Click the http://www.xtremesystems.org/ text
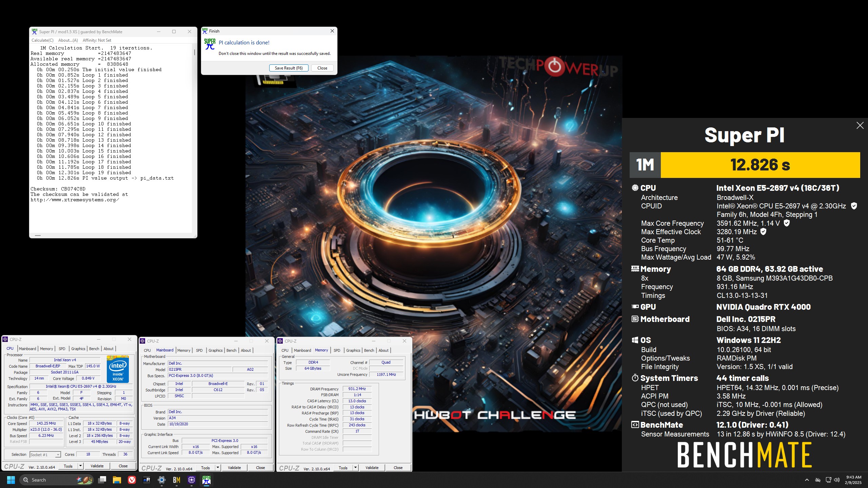The width and height of the screenshot is (868, 488). (75, 200)
